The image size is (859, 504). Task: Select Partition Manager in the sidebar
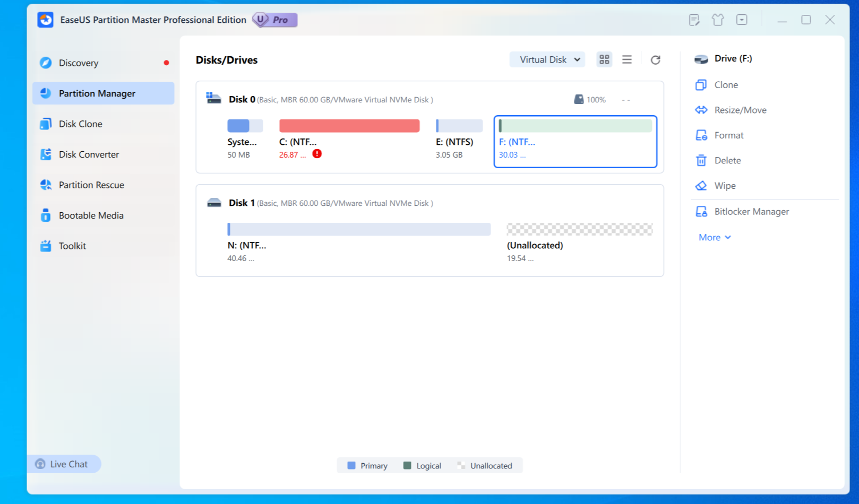pos(103,93)
